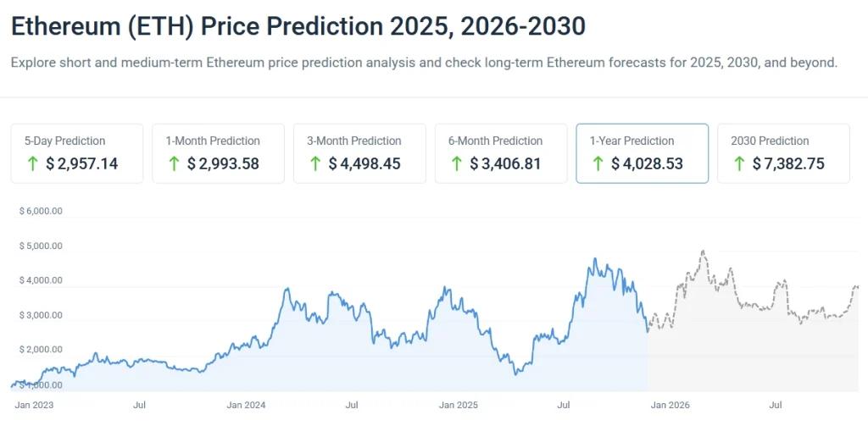Click the Jan 2024 x-axis label
Viewport: 868px width, 426px height.
click(246, 406)
